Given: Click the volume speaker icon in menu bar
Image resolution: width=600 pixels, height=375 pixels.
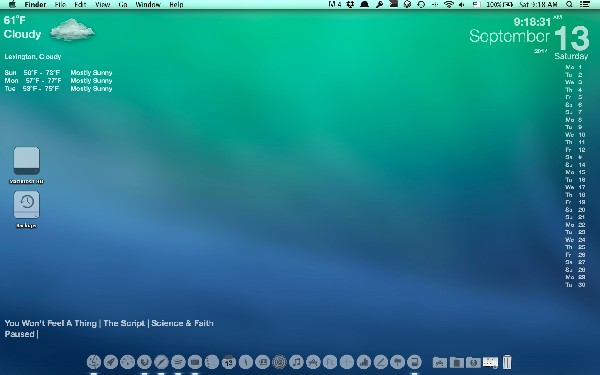Looking at the screenshot, I should 462,5.
